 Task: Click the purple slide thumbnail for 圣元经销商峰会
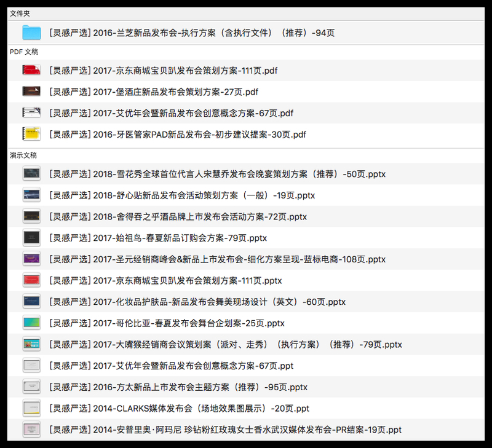pos(31,259)
